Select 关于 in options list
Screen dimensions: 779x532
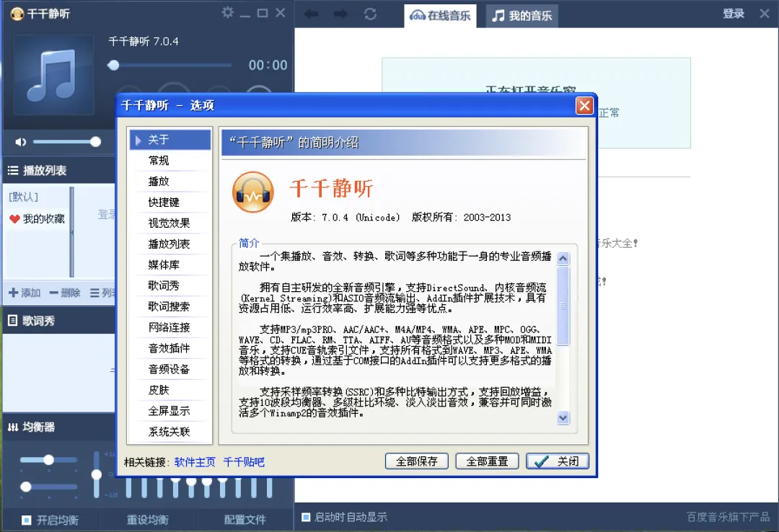170,140
